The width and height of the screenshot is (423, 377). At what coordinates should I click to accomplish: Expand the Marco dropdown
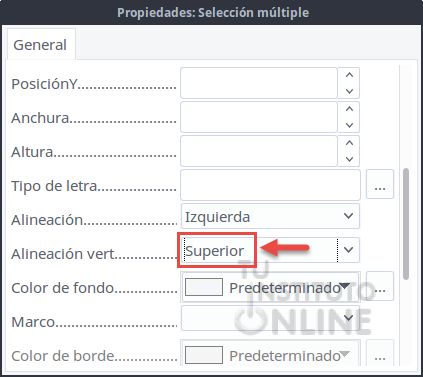(270, 318)
